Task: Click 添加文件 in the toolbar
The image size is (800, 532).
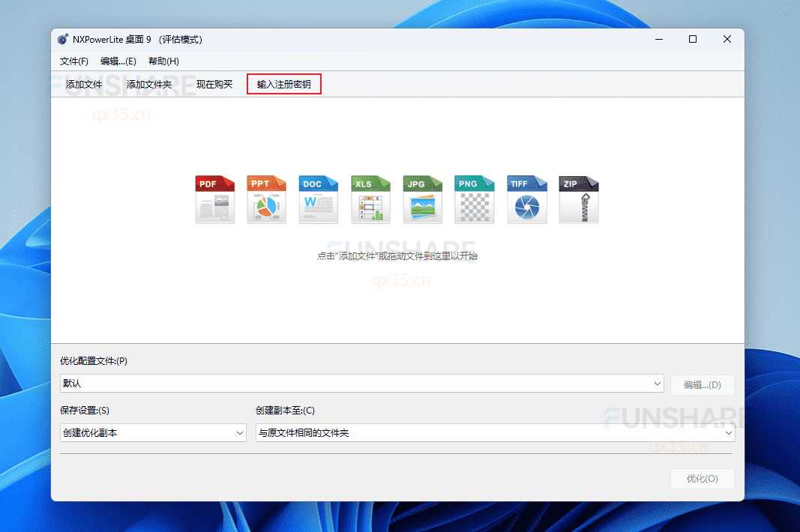Action: pos(84,84)
